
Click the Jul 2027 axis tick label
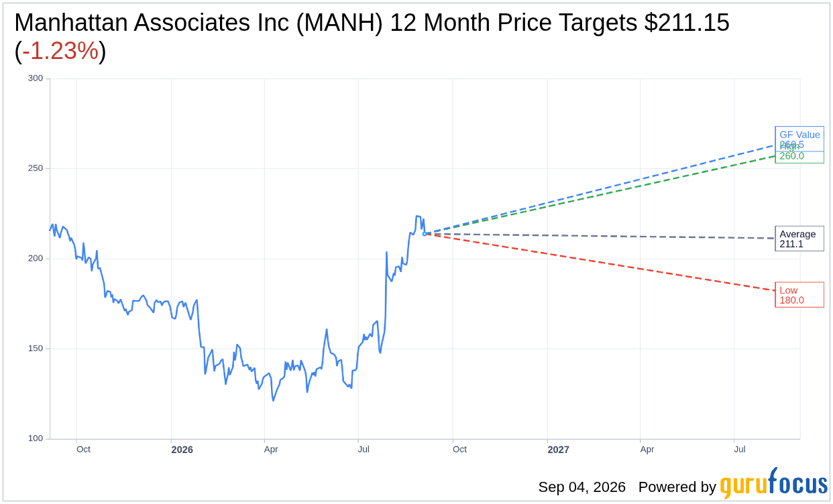740,449
